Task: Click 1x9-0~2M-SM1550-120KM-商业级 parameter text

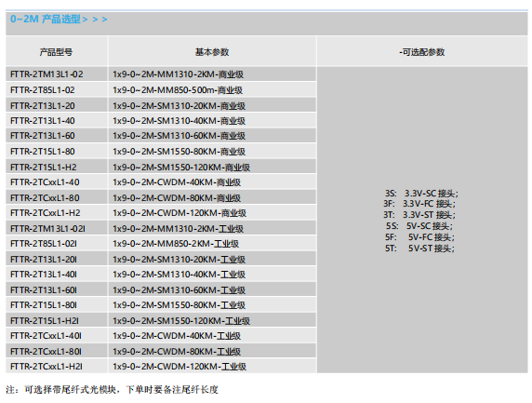Action: coord(181,167)
